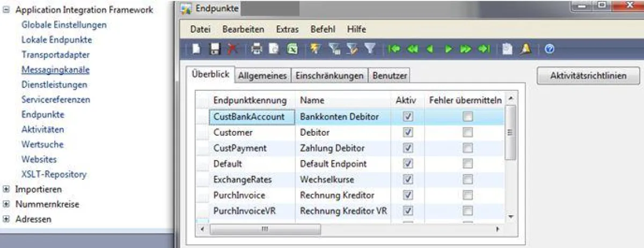
Task: Uncheck Aktiv for Default Endpoint
Action: coord(408,163)
